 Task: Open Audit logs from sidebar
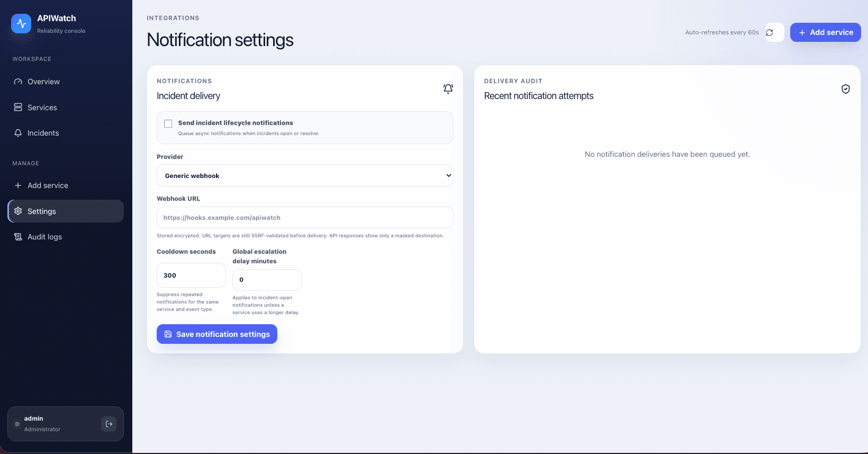[x=66, y=237]
